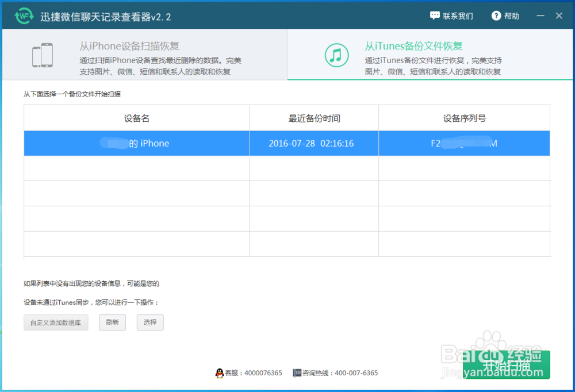Click the 选择 button

pos(150,322)
